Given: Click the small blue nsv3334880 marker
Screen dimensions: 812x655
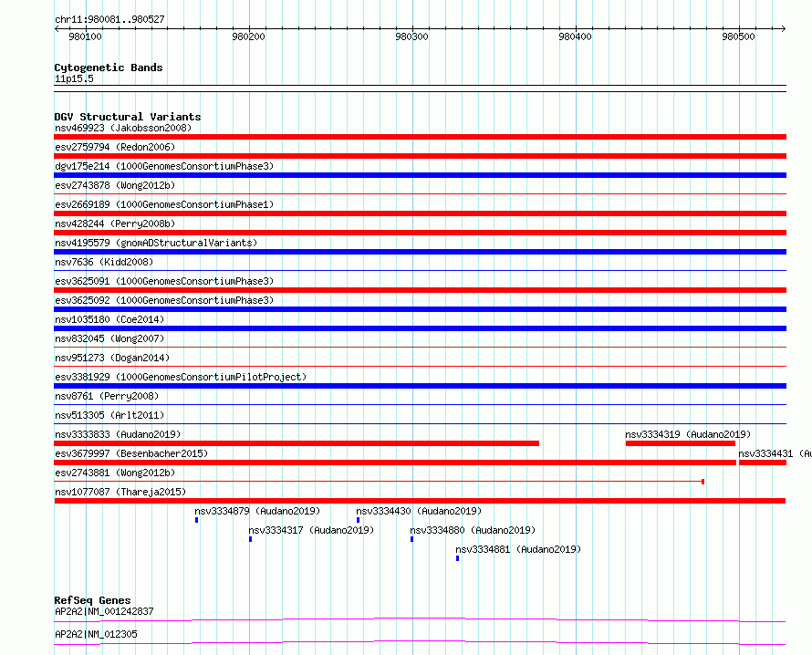Looking at the screenshot, I should coord(412,539).
